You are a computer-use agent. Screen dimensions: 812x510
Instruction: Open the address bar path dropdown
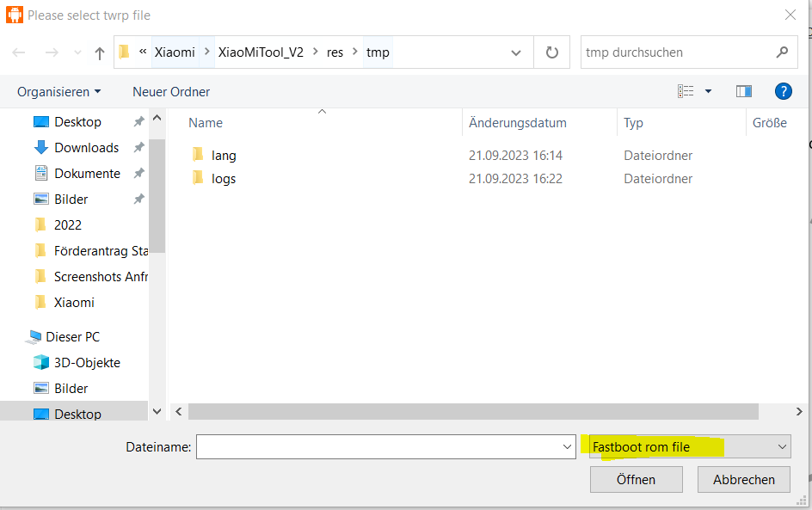click(x=515, y=52)
